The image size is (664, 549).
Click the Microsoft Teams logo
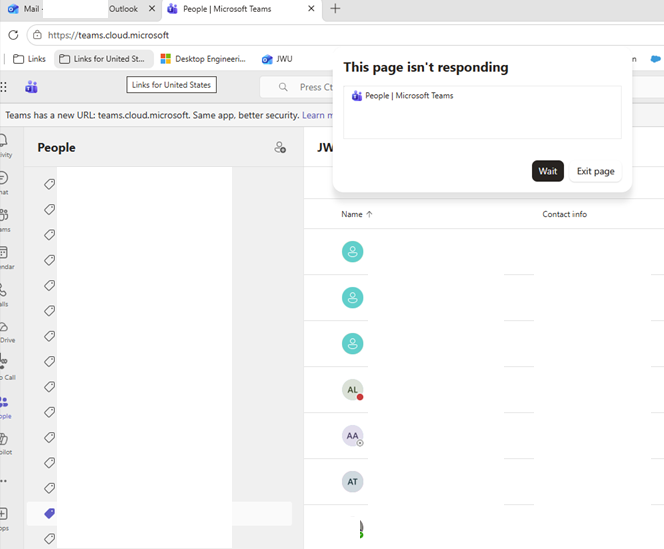click(x=31, y=87)
